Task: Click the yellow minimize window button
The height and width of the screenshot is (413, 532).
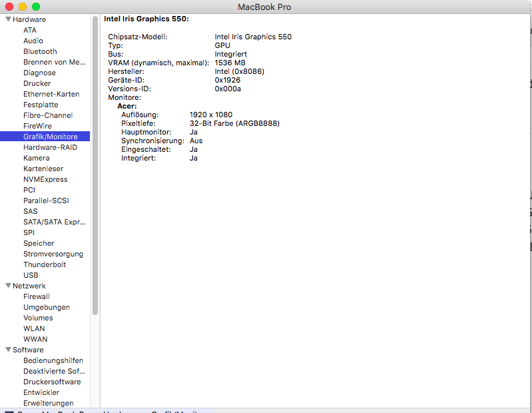Action: point(23,7)
